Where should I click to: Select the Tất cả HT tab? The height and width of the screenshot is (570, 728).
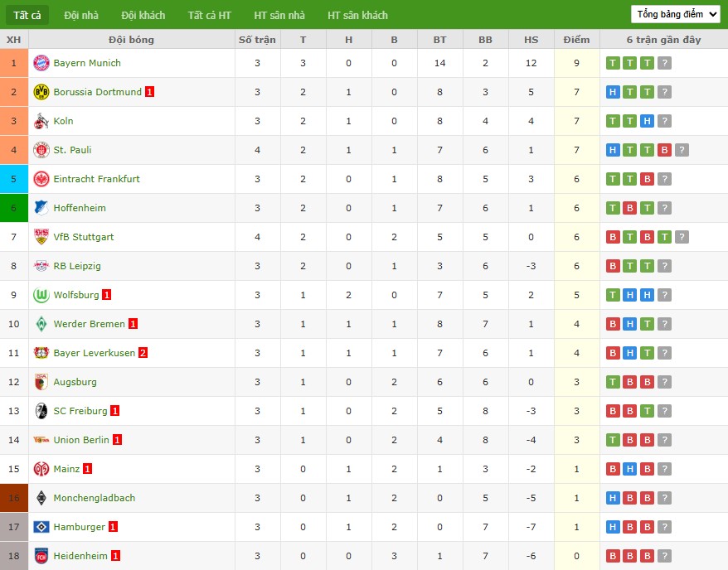point(209,15)
